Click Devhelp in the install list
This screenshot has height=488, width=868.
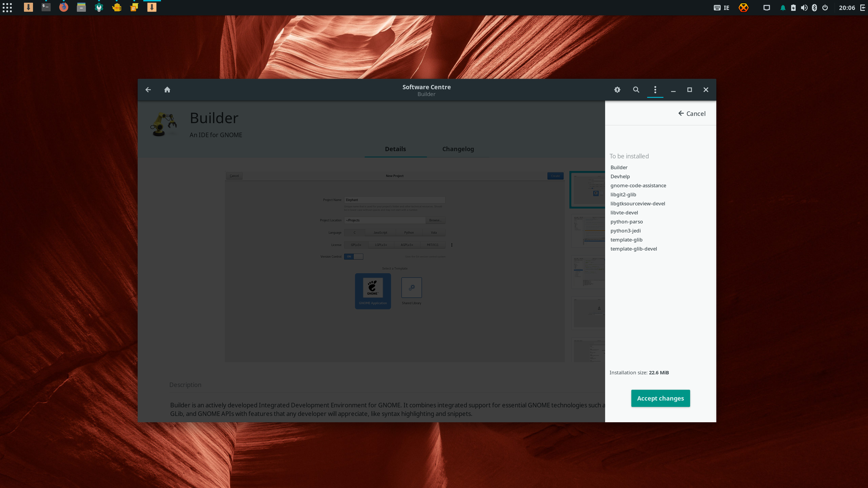coord(620,176)
